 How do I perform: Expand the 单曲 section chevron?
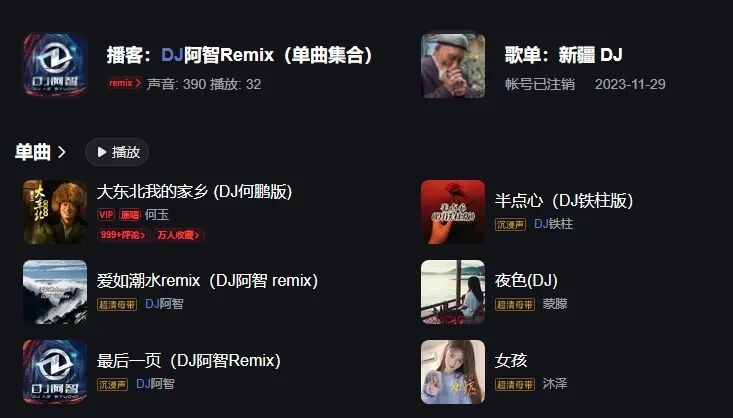click(62, 152)
